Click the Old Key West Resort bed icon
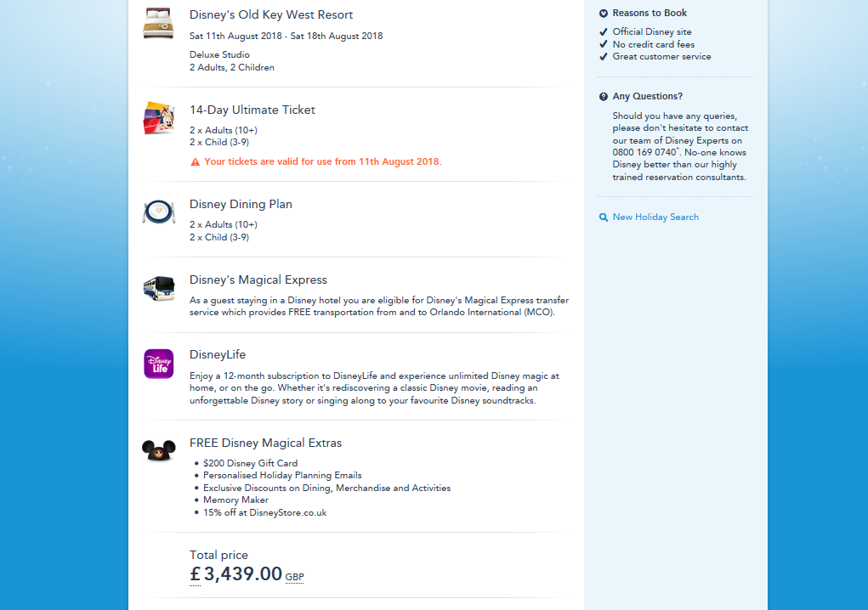 (158, 24)
